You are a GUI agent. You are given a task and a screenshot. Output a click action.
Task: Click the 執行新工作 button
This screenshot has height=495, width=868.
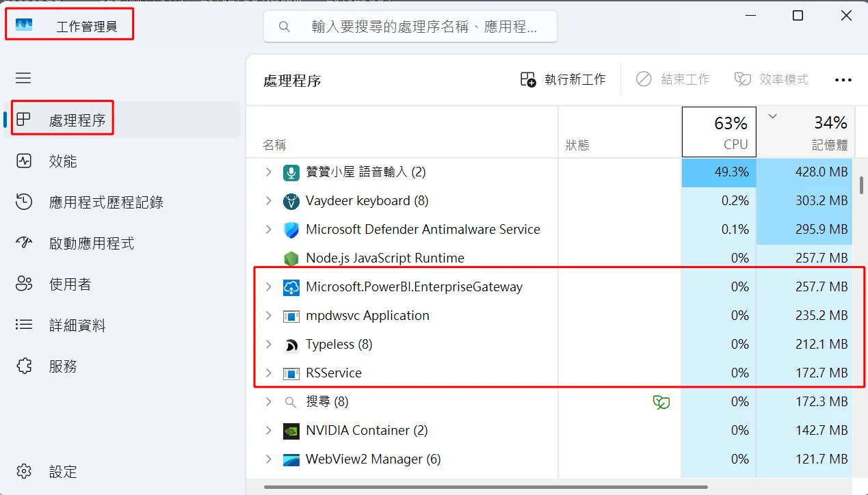[563, 80]
